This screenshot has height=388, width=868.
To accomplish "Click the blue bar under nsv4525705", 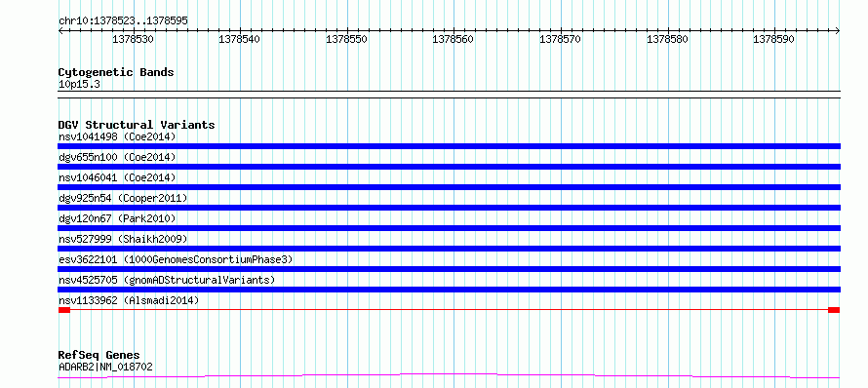I will click(449, 290).
